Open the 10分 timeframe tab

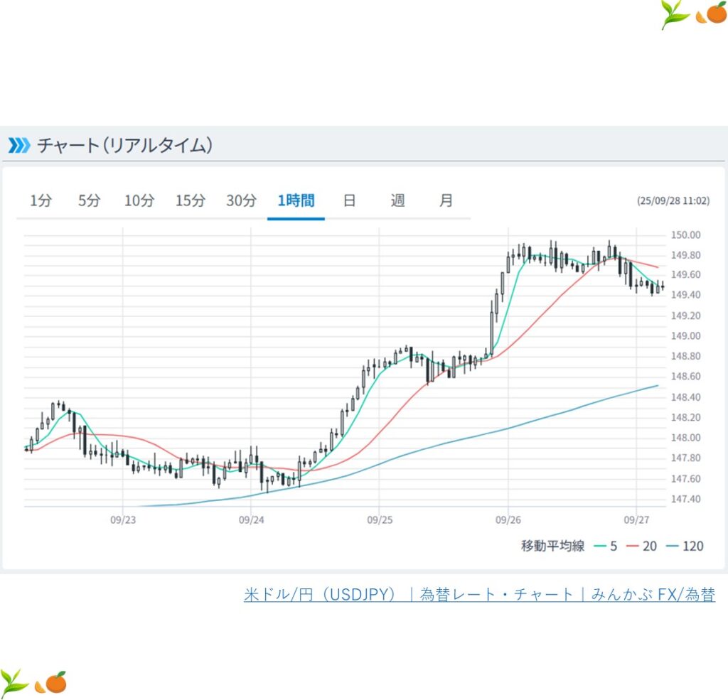139,200
